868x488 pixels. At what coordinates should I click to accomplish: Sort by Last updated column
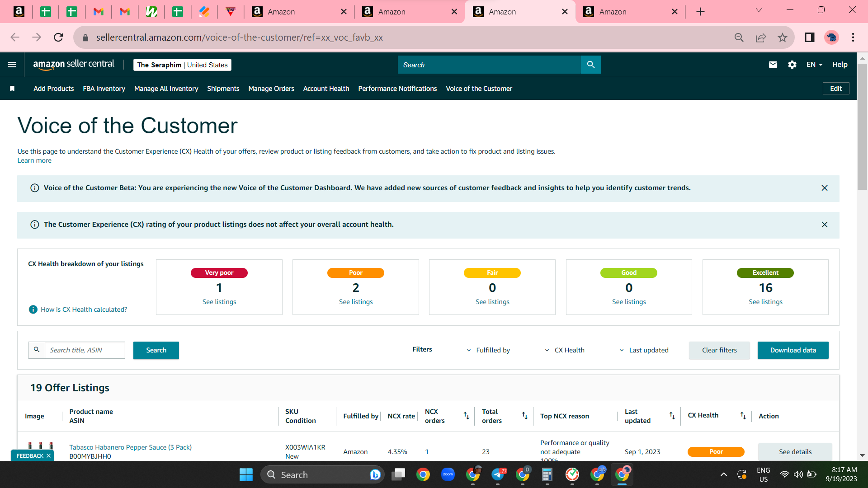pos(672,416)
